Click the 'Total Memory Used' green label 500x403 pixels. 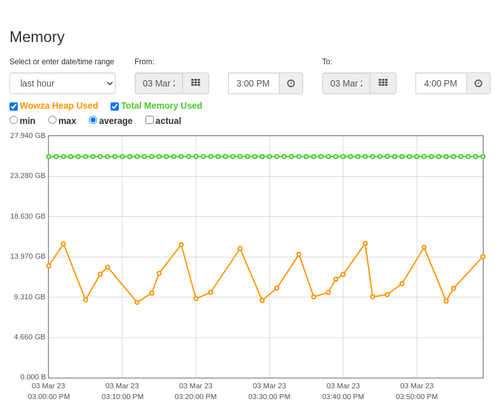[x=162, y=106]
